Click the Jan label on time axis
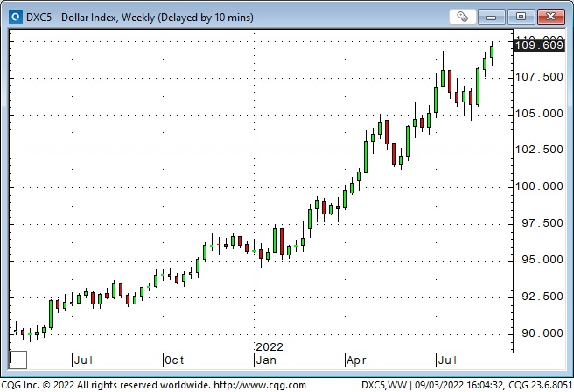This screenshot has width=574, height=392. (x=266, y=360)
